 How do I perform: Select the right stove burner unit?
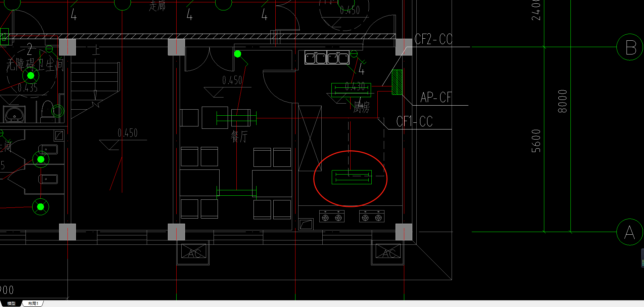372,217
